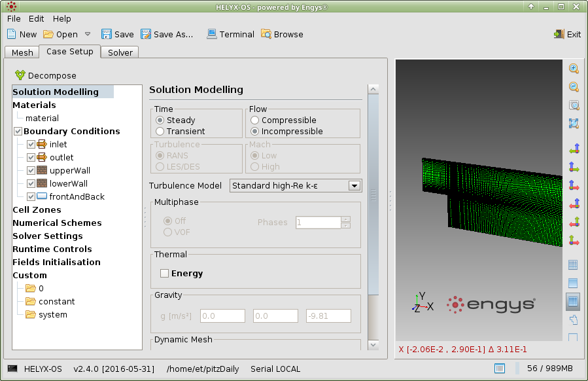Viewport: 588px width, 381px height.
Task: Open the File menu
Action: click(x=14, y=19)
